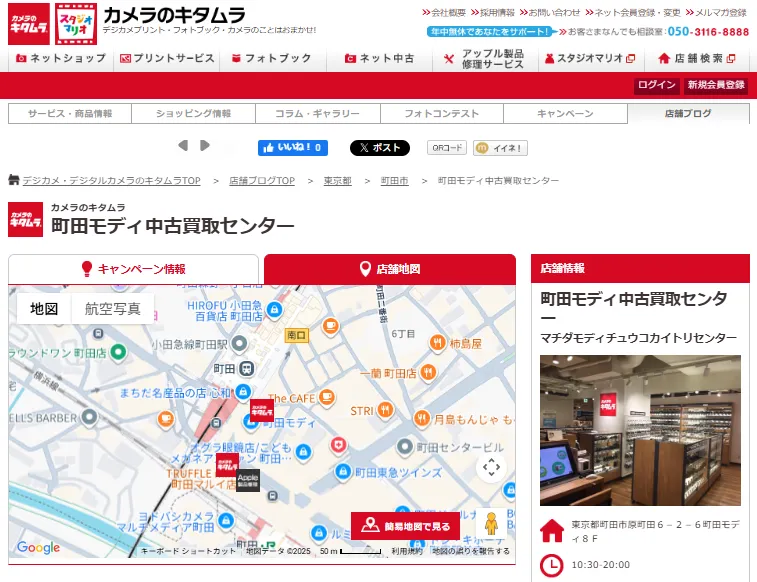Click the 町田 station train icon on map
The image size is (757, 582).
point(247,369)
